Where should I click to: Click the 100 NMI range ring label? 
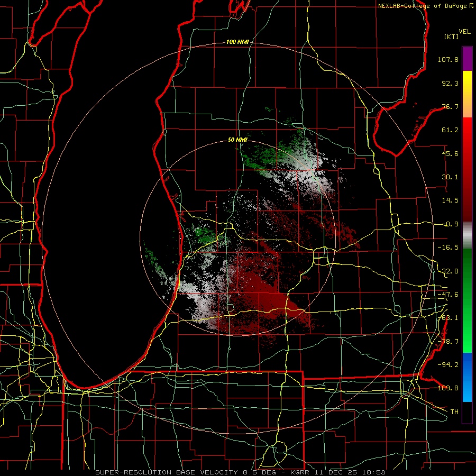click(237, 42)
